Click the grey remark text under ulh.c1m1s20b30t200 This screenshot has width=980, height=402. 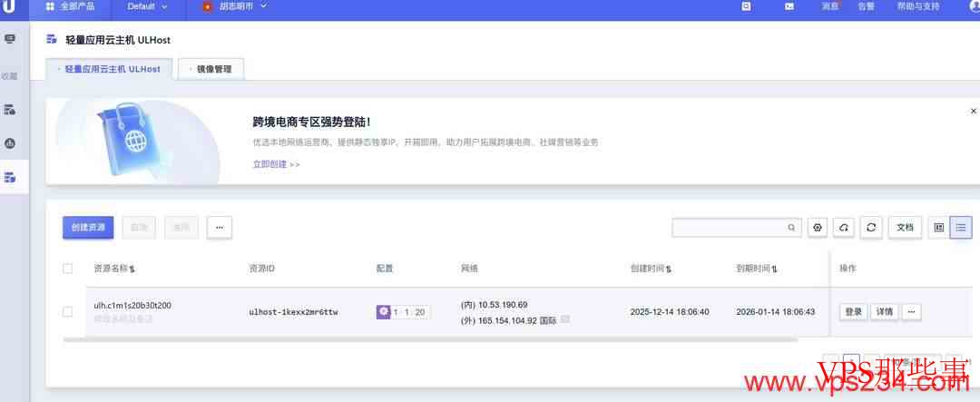123,319
